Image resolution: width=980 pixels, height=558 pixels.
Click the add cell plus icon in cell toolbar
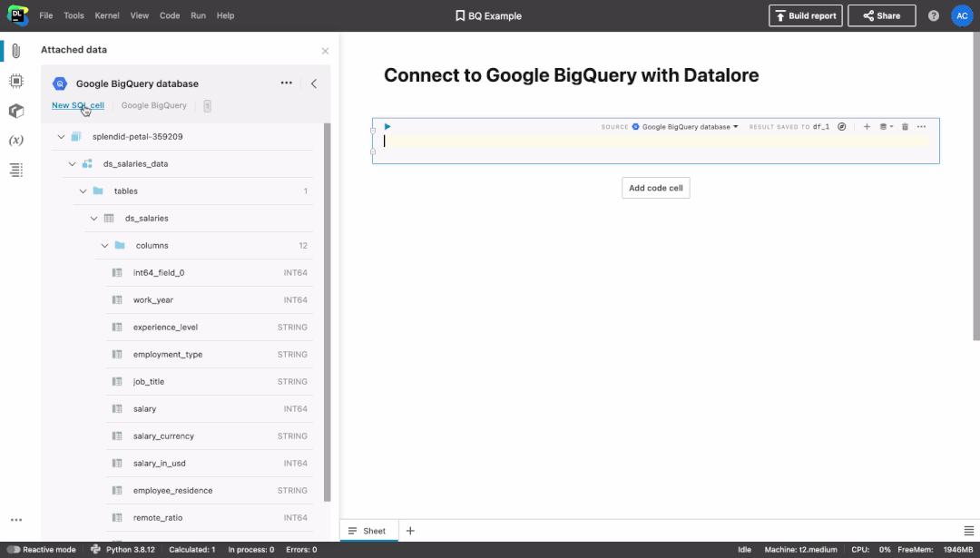867,127
